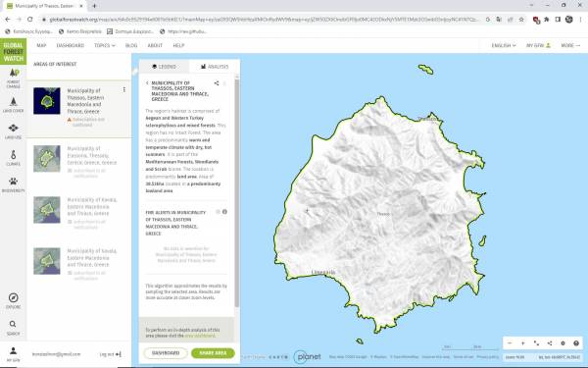Open new browser tab

coord(94,6)
